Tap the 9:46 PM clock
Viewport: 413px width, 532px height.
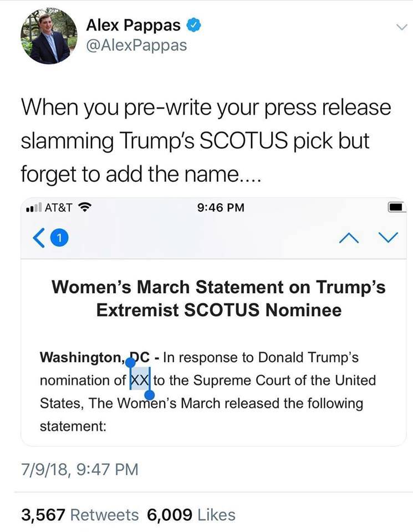(x=221, y=207)
